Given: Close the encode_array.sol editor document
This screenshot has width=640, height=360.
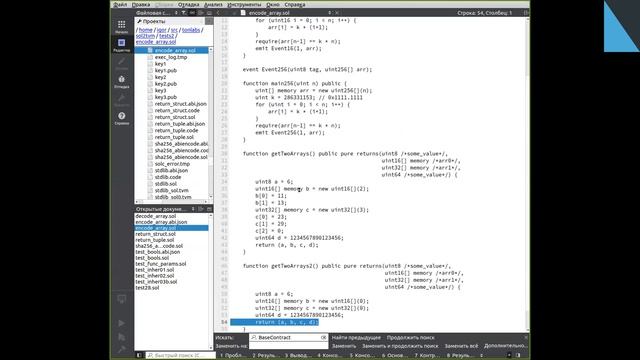Looking at the screenshot, I should 337,13.
